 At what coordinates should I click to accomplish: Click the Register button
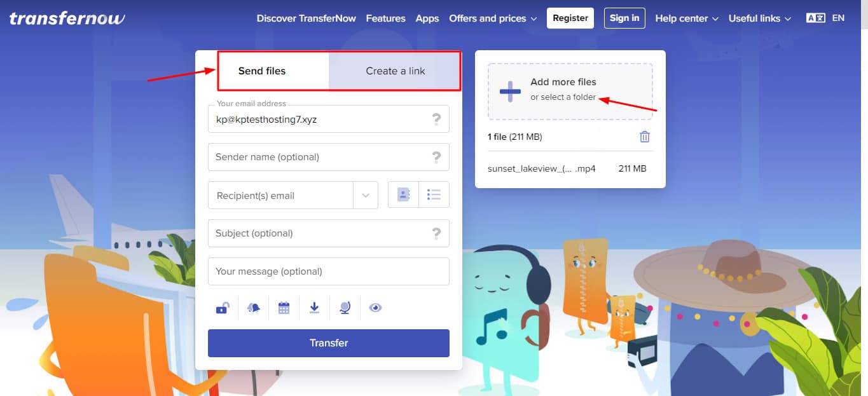tap(570, 18)
